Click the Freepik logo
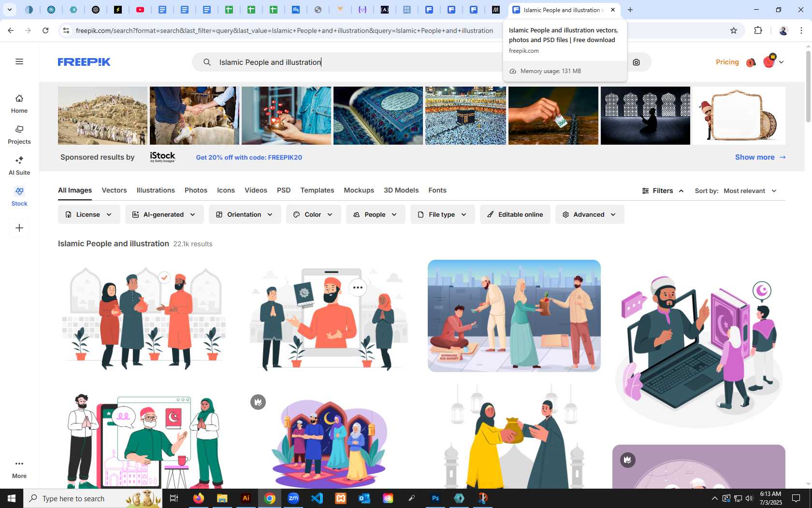Screen dimensions: 812x508 (x=84, y=62)
